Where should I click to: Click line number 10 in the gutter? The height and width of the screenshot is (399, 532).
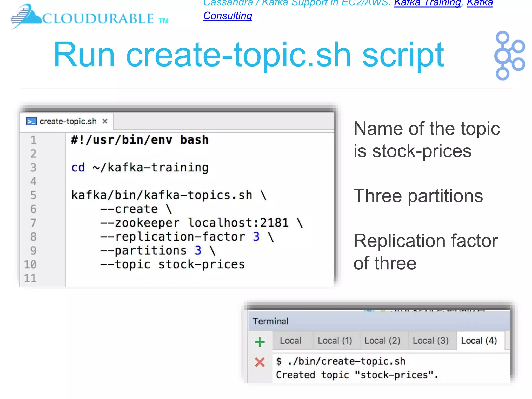click(30, 264)
